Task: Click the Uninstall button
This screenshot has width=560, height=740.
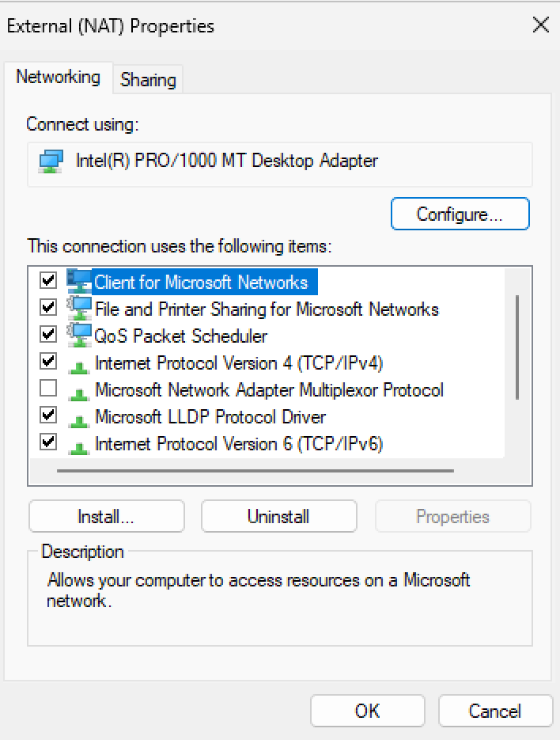Action: click(x=278, y=517)
